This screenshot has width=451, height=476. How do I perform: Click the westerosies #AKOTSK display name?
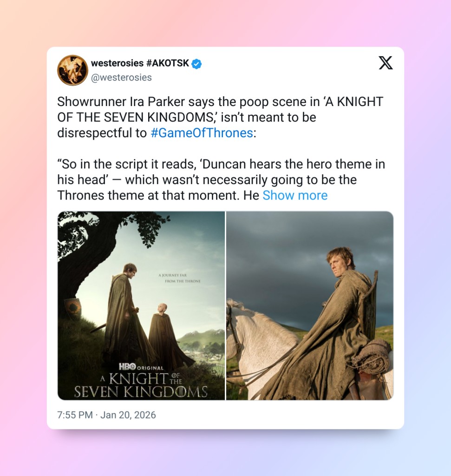coord(140,63)
